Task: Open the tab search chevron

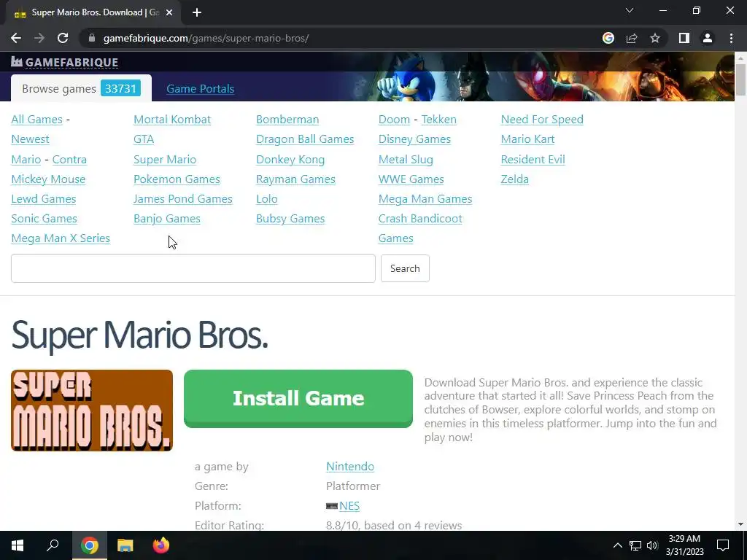Action: click(630, 10)
